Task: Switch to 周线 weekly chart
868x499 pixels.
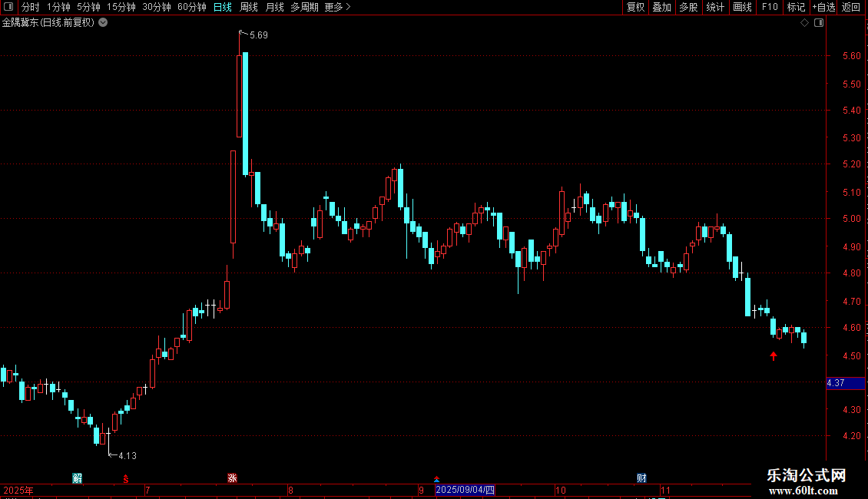Action: tap(249, 7)
